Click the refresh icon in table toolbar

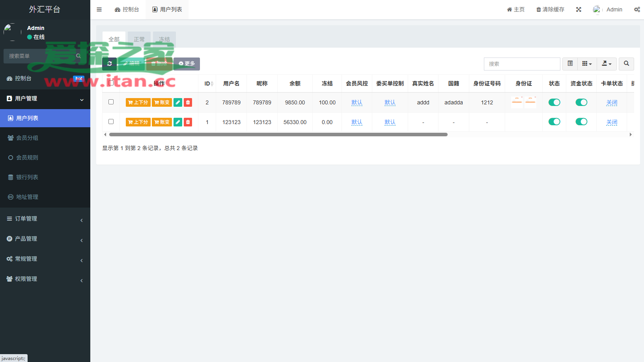pos(109,64)
